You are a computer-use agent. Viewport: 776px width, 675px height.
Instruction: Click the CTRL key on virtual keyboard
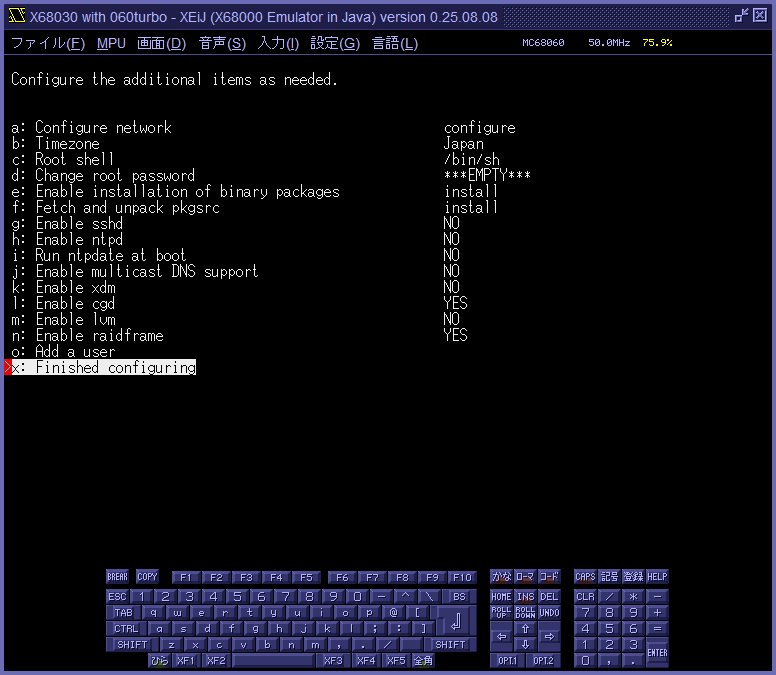pos(126,628)
